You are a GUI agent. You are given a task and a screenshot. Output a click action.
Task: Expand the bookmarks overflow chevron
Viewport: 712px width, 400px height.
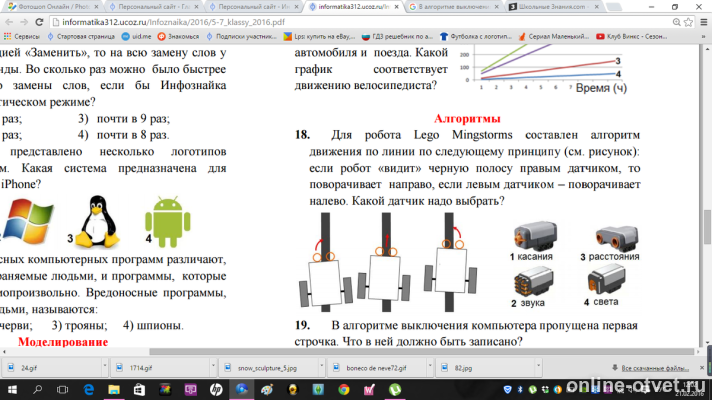click(x=703, y=36)
